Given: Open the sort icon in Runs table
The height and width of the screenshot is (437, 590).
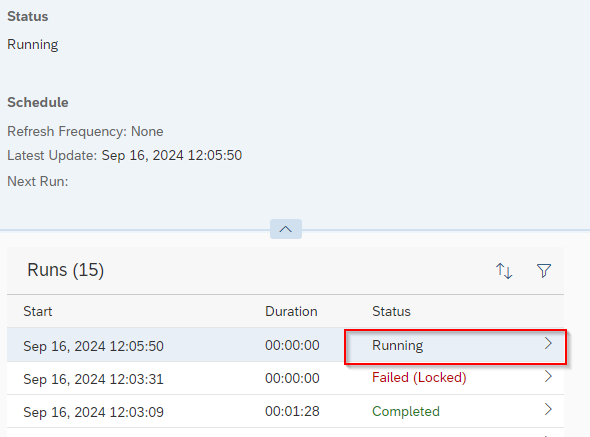Looking at the screenshot, I should pyautogui.click(x=504, y=271).
